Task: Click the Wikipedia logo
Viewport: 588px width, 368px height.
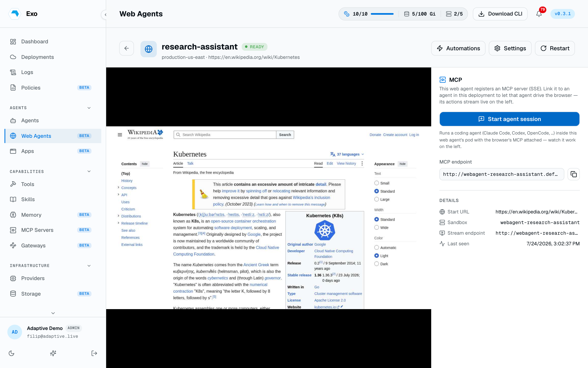Action: pyautogui.click(x=145, y=134)
